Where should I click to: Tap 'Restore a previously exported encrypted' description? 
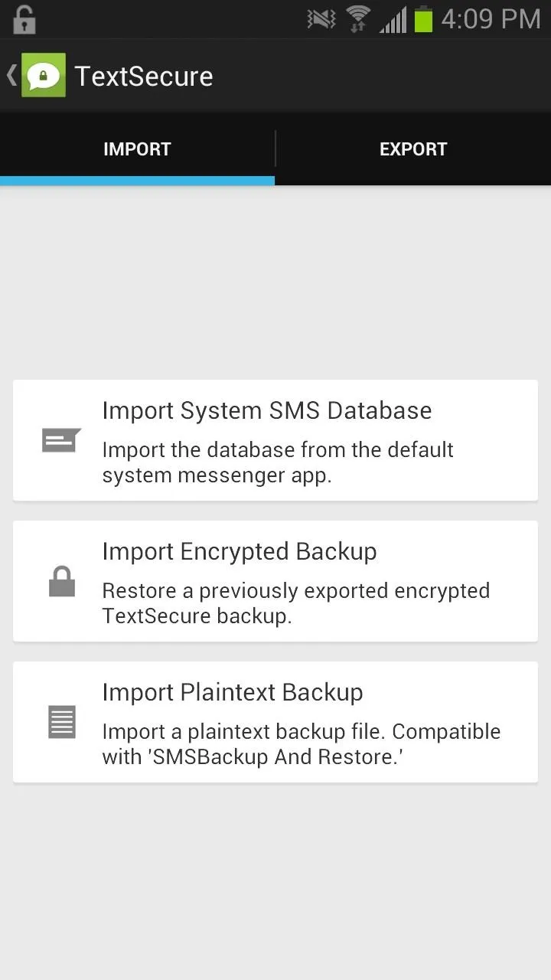295,591
